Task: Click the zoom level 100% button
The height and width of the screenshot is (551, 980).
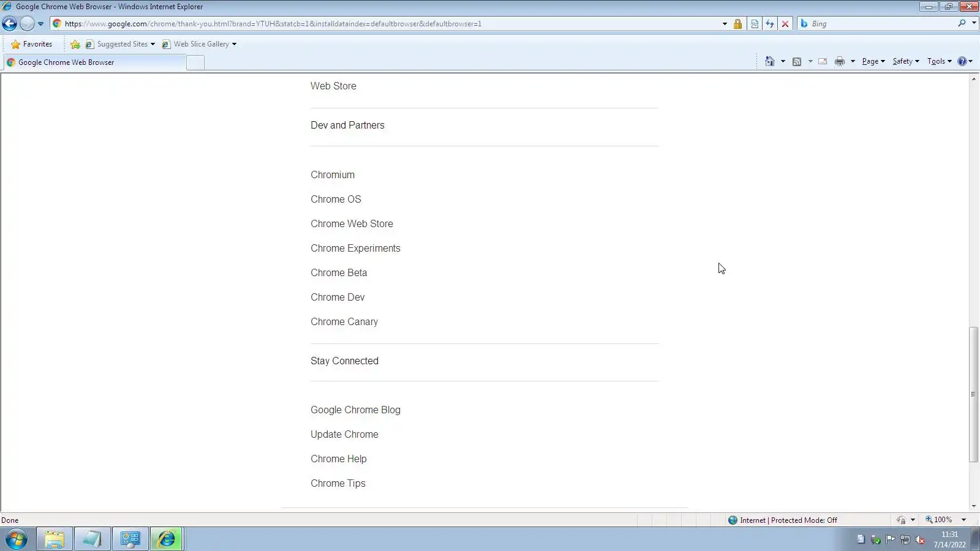Action: coord(939,520)
